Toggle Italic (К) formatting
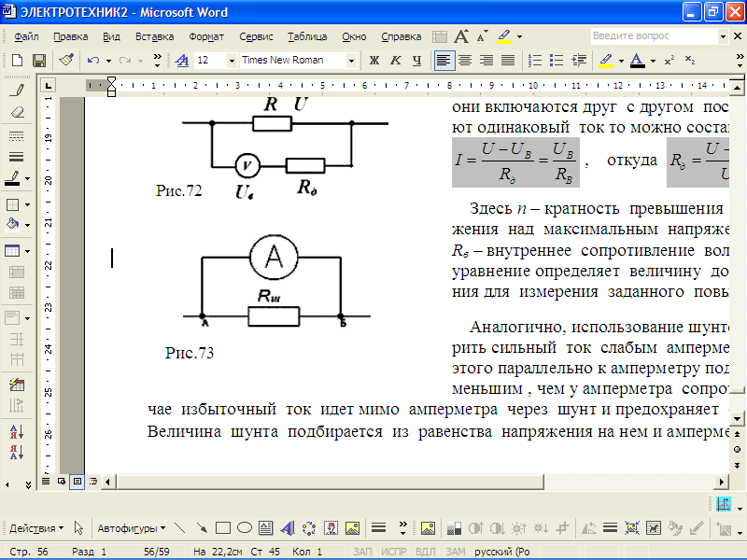Viewport: 747px width, 560px height. click(395, 60)
